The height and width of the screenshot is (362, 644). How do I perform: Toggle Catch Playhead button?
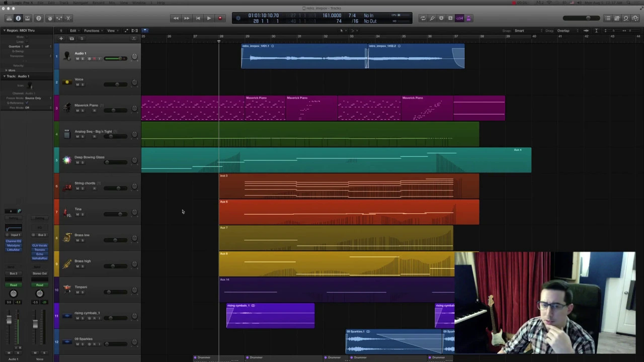coord(144,31)
